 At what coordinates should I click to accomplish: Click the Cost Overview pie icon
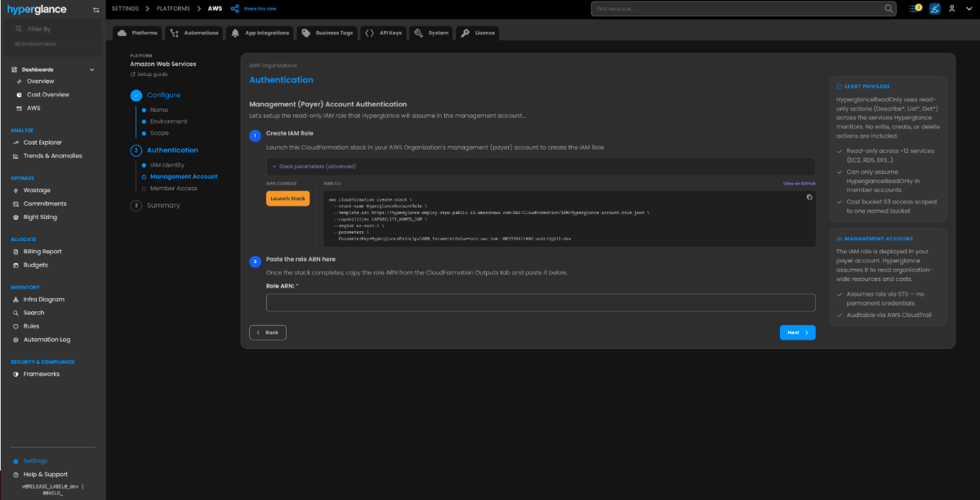19,95
